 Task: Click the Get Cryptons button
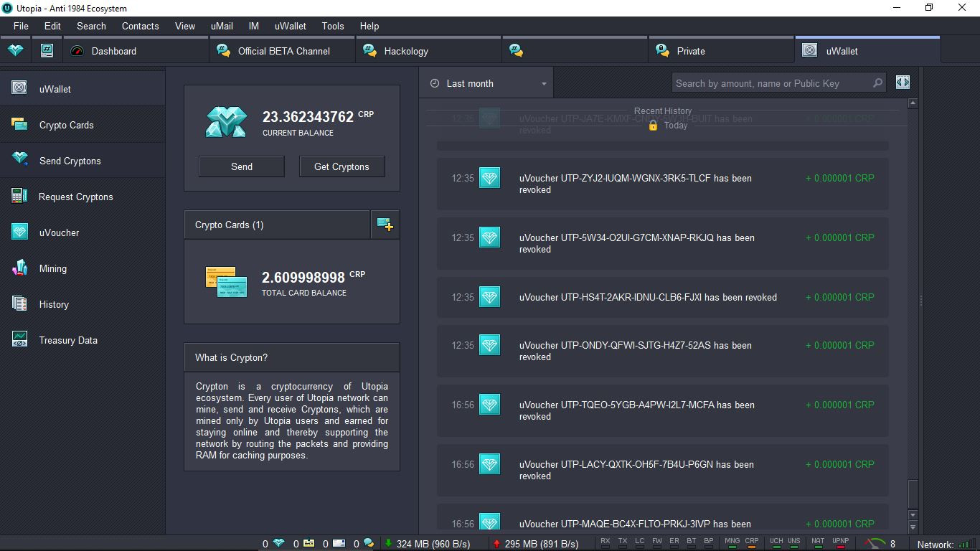point(341,166)
